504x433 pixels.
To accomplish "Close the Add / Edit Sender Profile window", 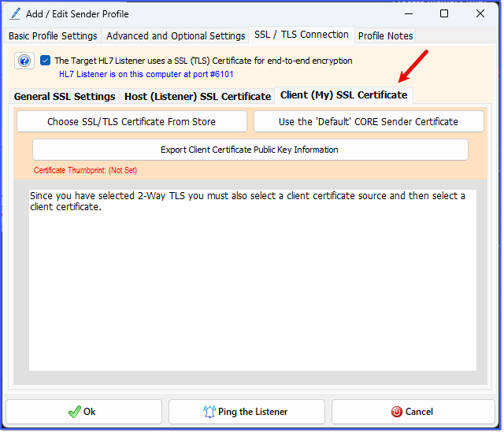I will (x=480, y=13).
